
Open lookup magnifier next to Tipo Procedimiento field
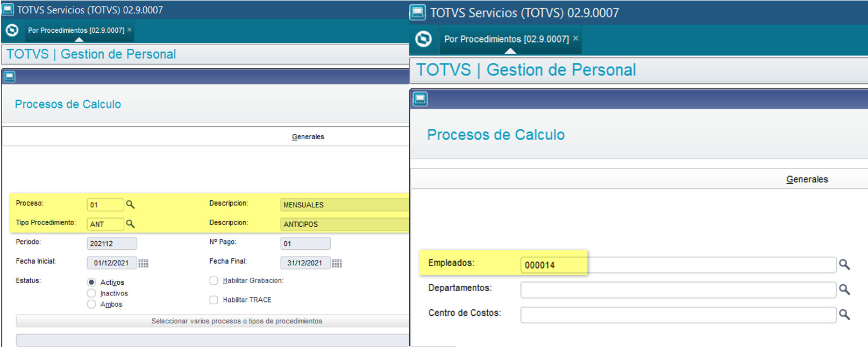tap(130, 224)
